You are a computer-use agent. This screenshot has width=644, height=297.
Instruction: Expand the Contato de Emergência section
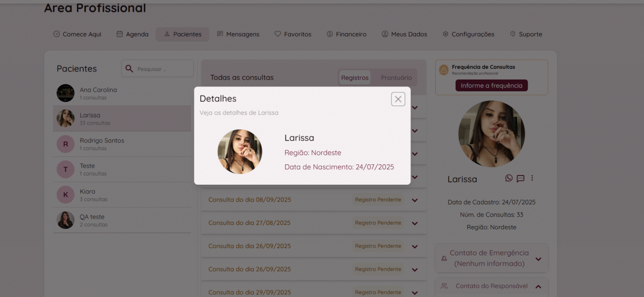click(538, 259)
